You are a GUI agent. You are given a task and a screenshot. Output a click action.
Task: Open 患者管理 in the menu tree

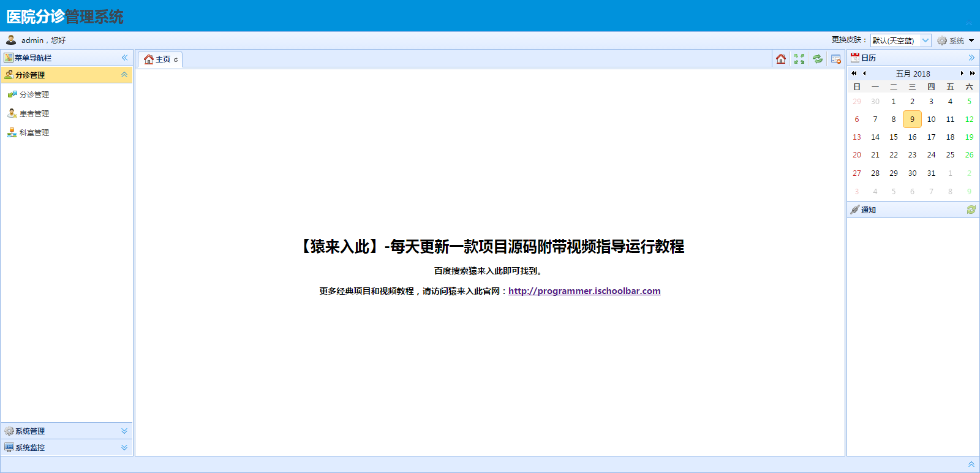point(34,113)
